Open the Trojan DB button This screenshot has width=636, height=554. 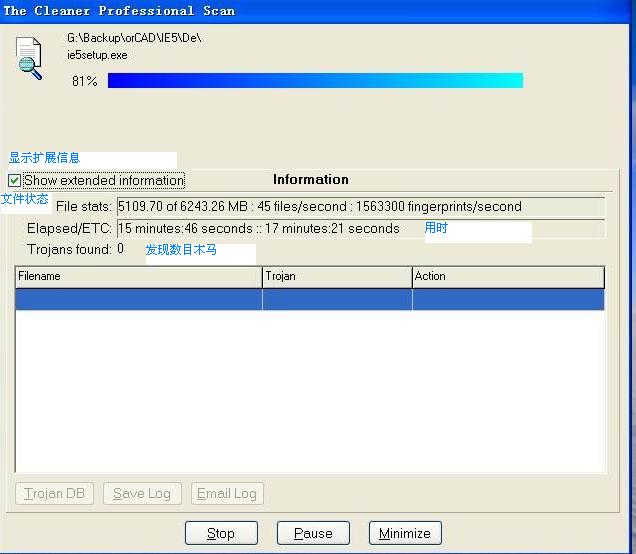[54, 494]
